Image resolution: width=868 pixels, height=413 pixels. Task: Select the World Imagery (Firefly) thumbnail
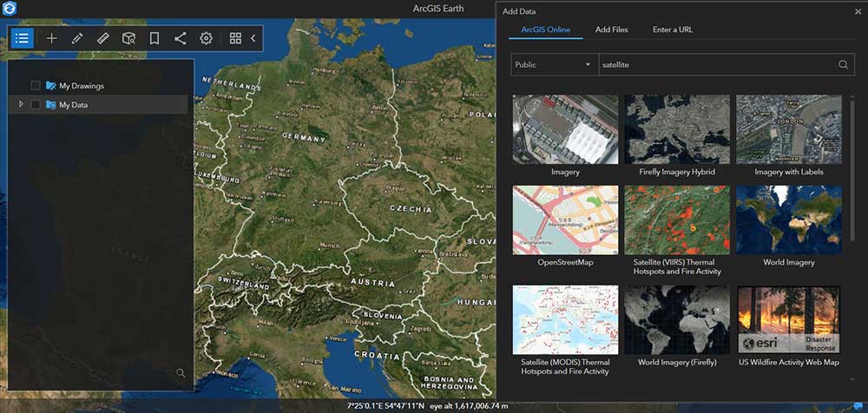(677, 320)
